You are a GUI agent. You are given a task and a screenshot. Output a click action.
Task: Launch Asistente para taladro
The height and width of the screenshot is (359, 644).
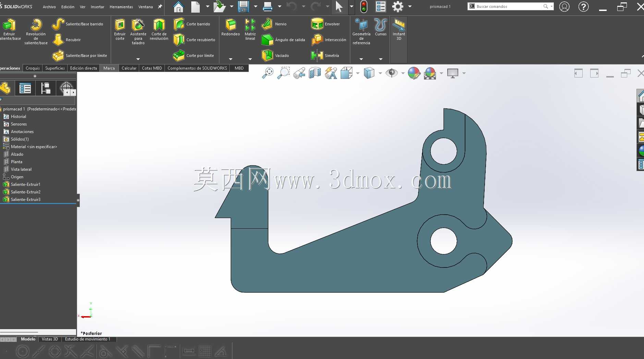tap(138, 32)
